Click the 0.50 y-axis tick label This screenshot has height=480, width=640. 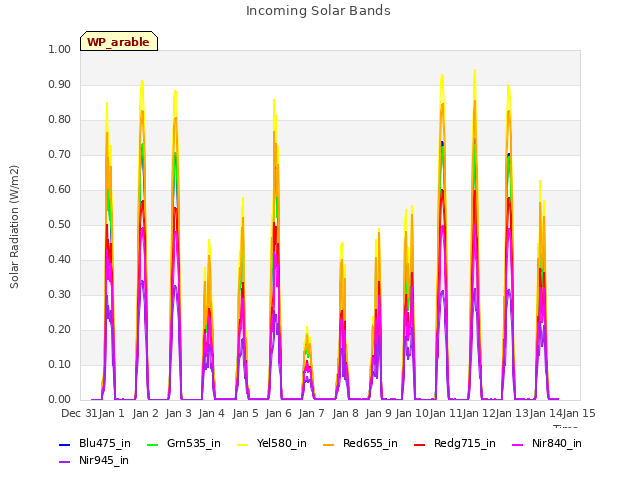(x=60, y=224)
